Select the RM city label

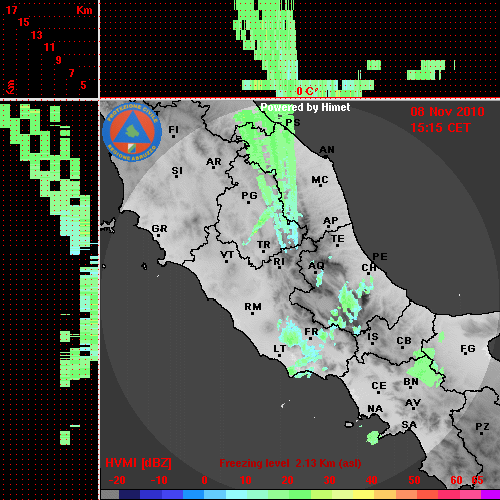(x=253, y=307)
